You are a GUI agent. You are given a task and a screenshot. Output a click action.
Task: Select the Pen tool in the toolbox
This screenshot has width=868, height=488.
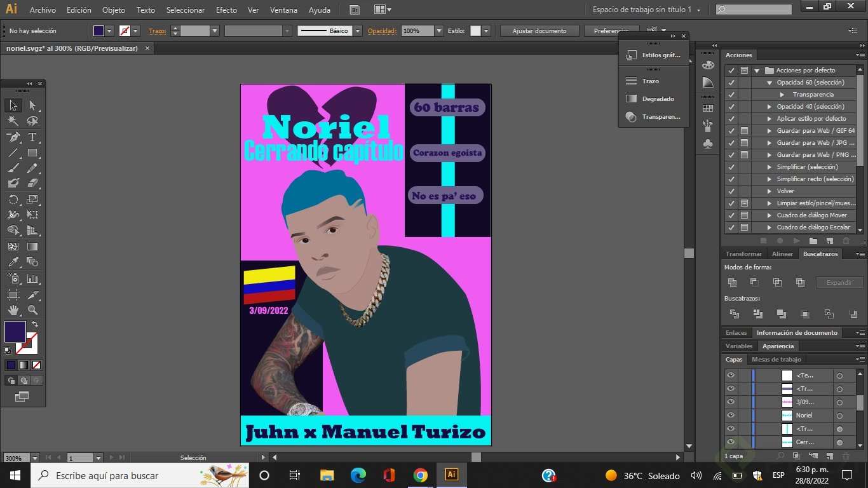(13, 137)
